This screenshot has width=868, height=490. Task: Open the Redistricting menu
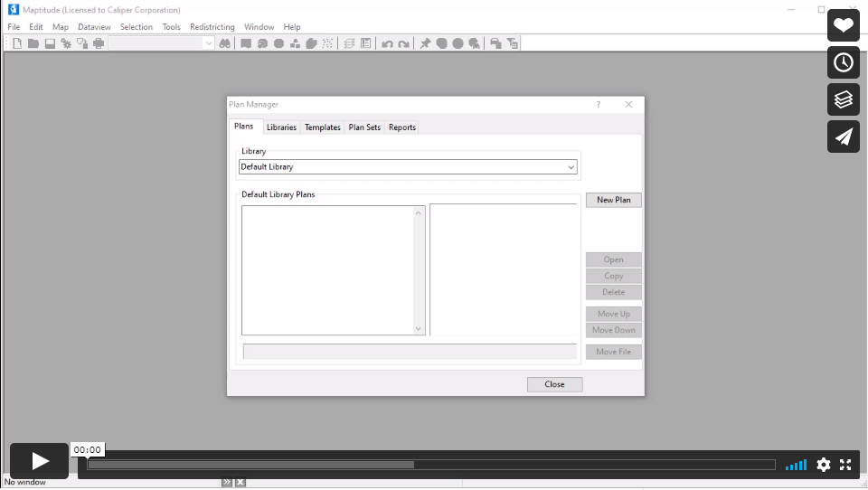[212, 27]
